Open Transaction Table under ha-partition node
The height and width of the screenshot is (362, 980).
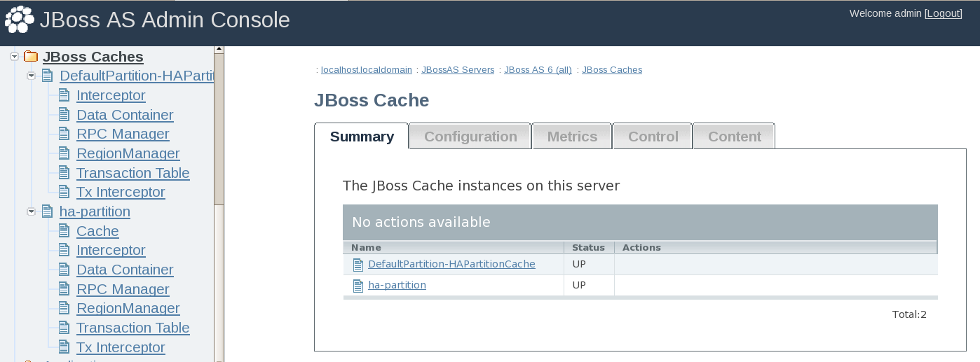(133, 327)
